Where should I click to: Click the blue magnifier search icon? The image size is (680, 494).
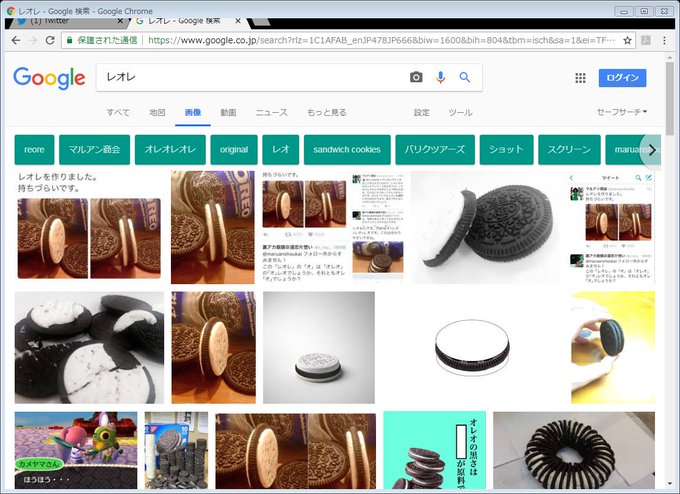point(465,77)
